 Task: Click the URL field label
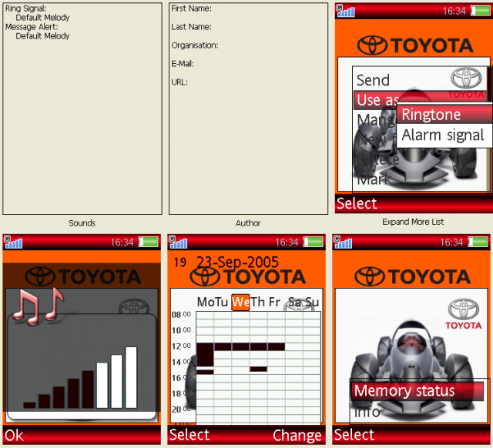(179, 82)
